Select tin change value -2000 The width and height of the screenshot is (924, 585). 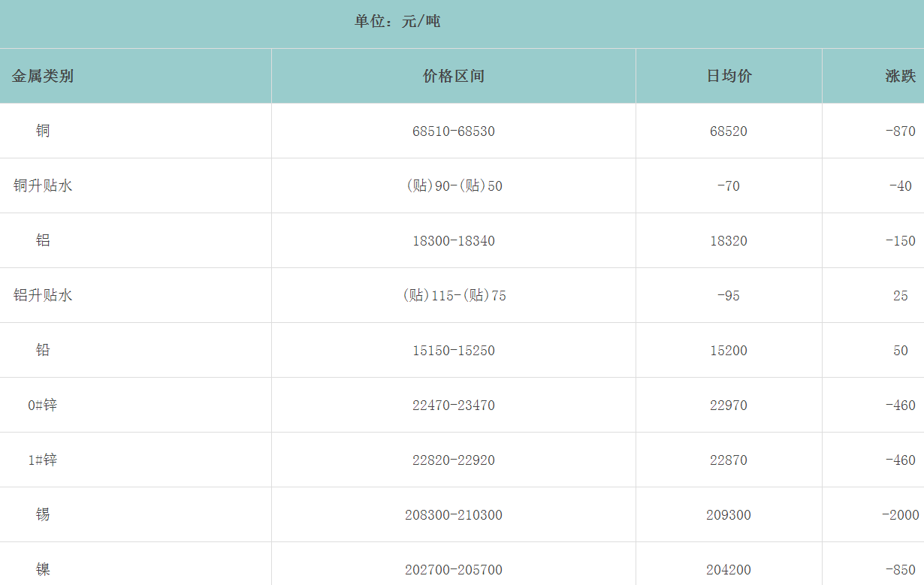900,515
